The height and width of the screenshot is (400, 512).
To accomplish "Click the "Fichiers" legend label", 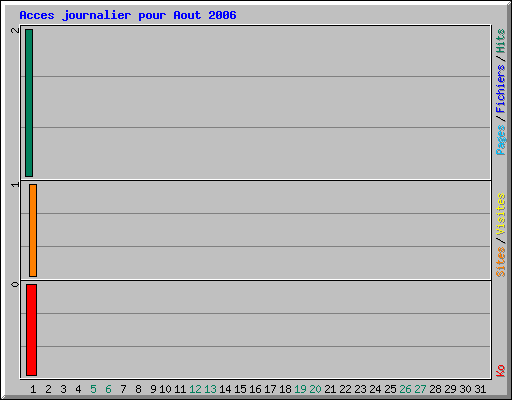I will (500, 89).
